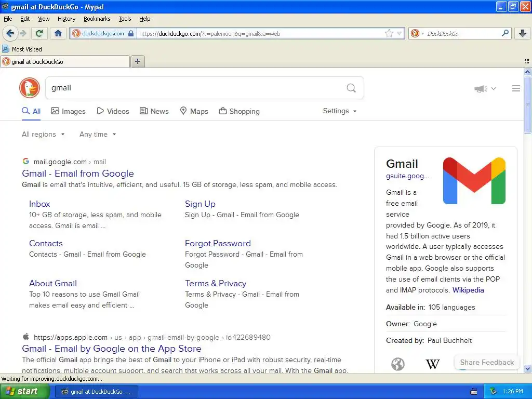This screenshot has height=399, width=532.
Task: Open the Inbox sitelink
Action: [39, 204]
